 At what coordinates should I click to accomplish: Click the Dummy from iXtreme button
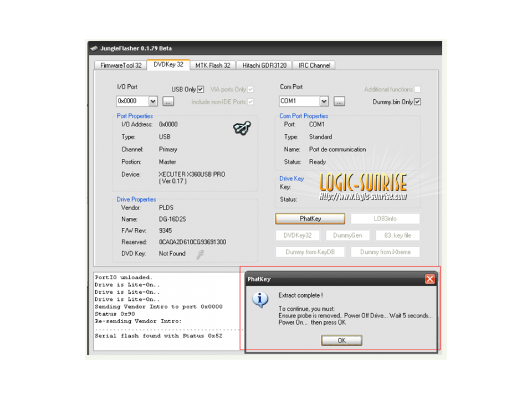point(385,252)
